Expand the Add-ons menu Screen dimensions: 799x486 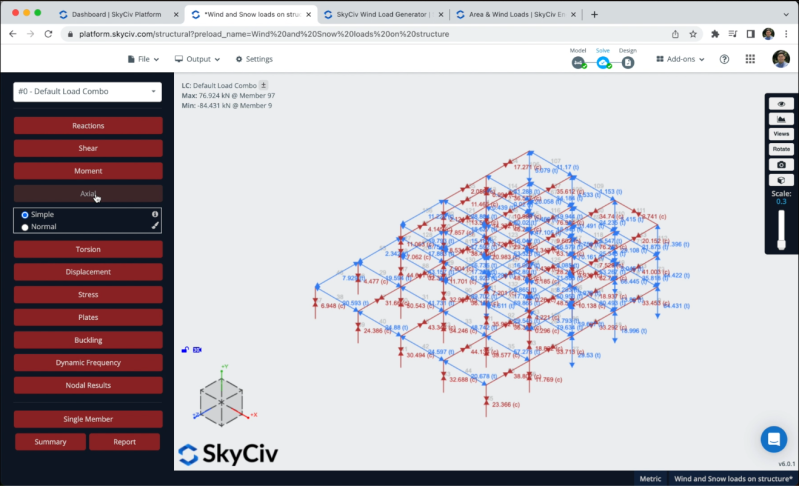coord(680,59)
